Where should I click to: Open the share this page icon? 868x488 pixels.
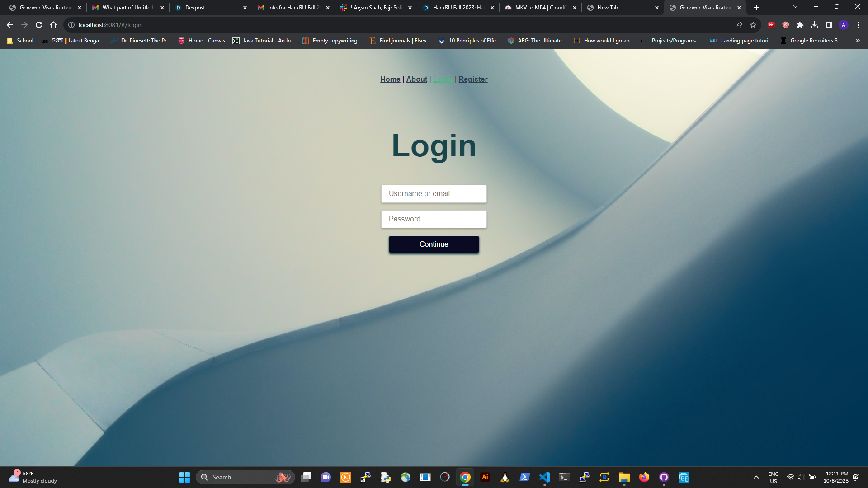coord(739,25)
